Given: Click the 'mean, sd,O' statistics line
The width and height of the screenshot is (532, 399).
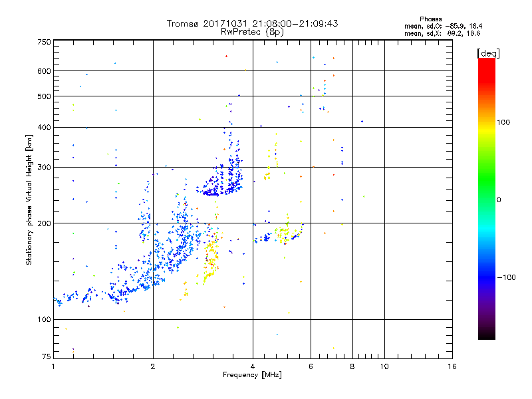Looking at the screenshot, I should tap(443, 26).
